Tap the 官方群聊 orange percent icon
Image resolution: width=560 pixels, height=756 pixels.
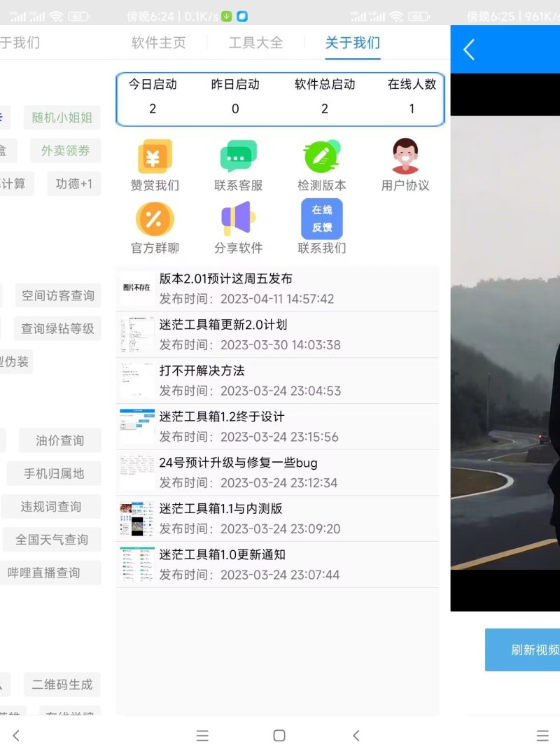click(x=154, y=219)
